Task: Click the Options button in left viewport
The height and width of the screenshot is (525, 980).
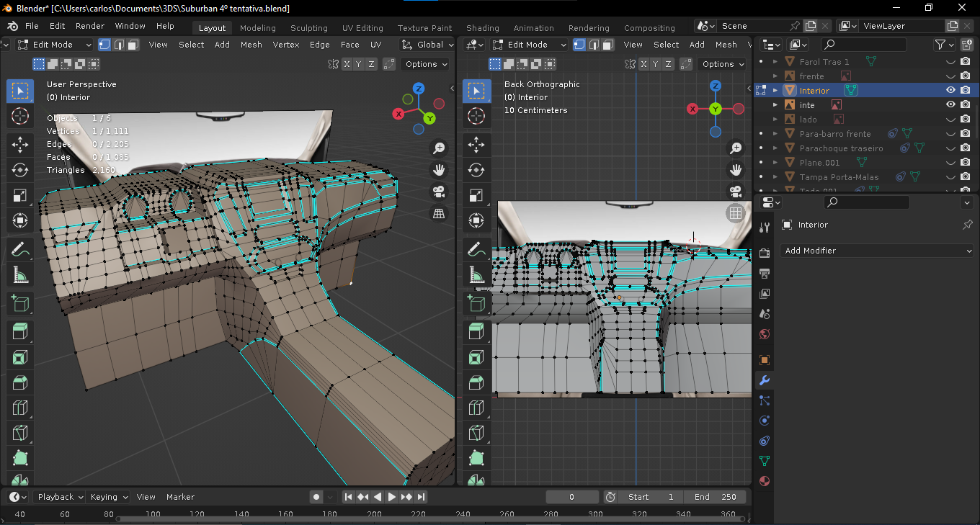Action: coord(426,64)
